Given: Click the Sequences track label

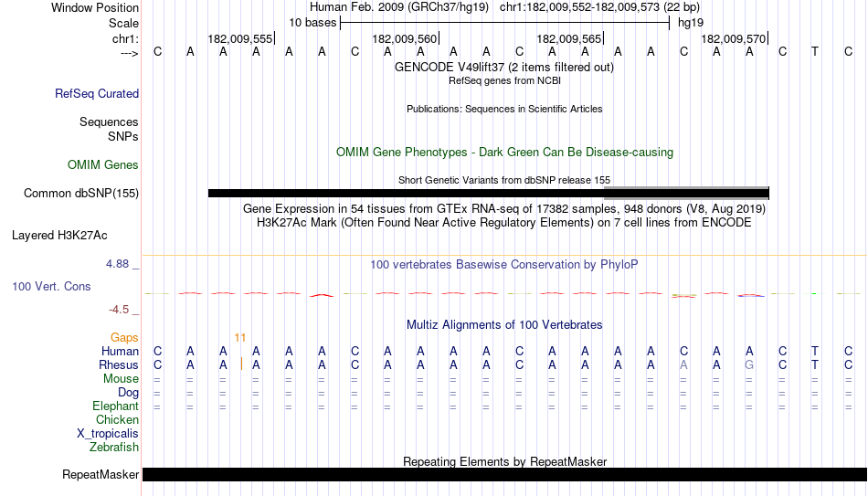Looking at the screenshot, I should (x=109, y=121).
